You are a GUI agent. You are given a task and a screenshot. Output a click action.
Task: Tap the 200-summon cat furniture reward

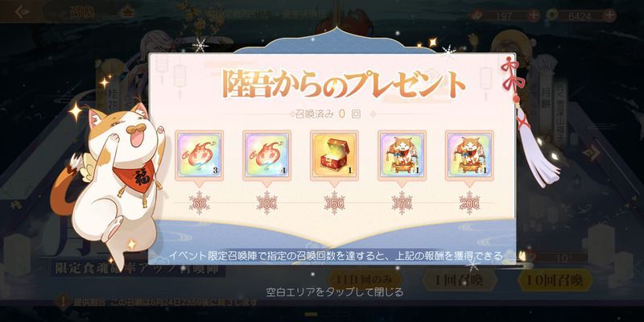pyautogui.click(x=469, y=155)
